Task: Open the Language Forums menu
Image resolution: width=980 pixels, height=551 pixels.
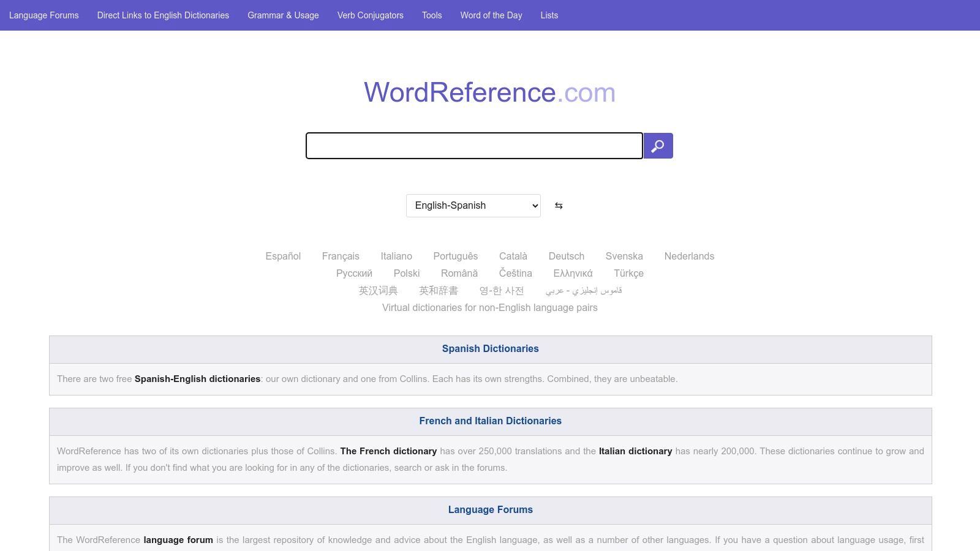Action: (43, 15)
